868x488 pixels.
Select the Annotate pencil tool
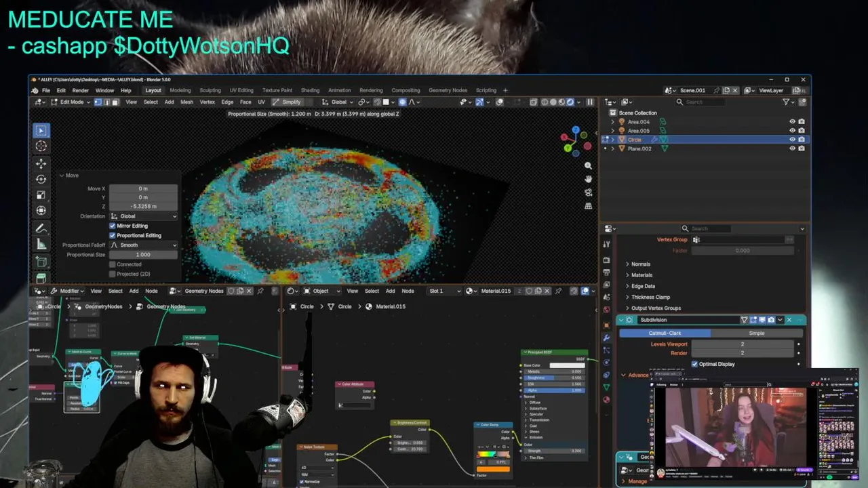[41, 228]
